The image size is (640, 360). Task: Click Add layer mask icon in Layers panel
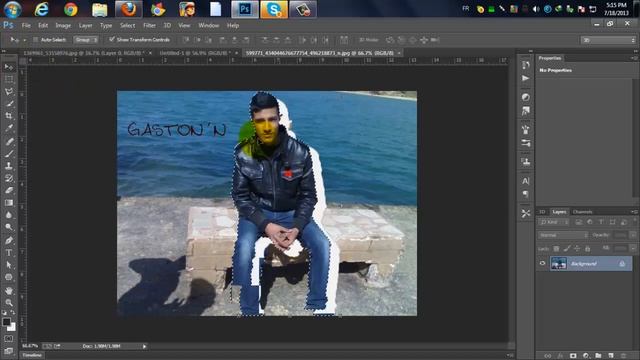[x=573, y=356]
